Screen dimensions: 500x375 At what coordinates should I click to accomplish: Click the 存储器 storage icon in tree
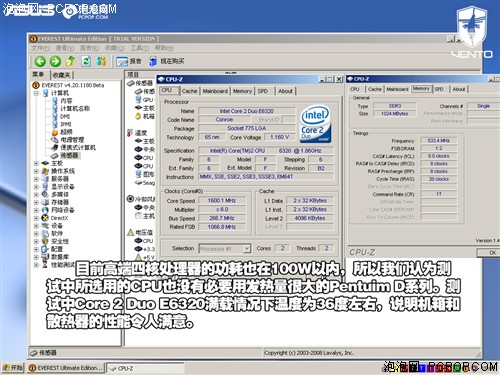tap(45, 202)
